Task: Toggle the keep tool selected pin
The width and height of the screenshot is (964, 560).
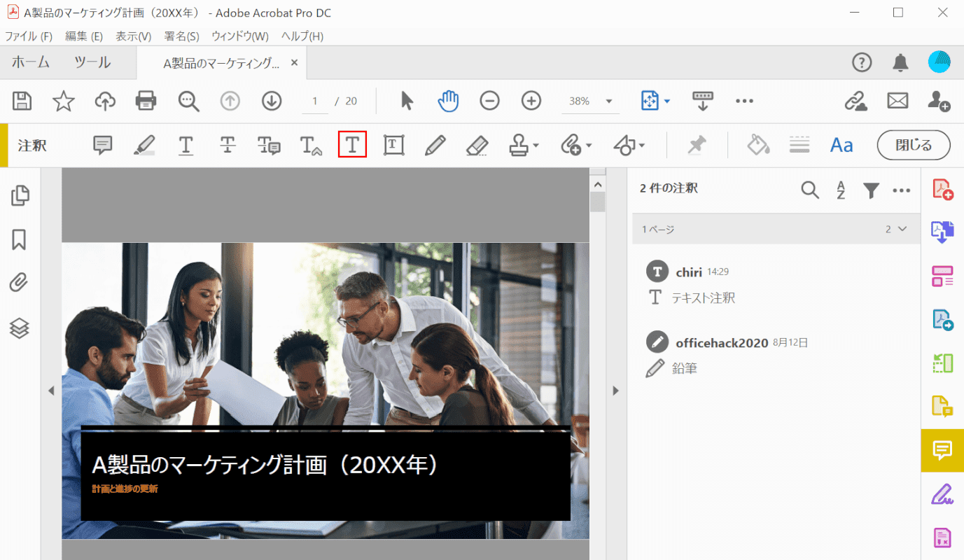Action: [697, 146]
